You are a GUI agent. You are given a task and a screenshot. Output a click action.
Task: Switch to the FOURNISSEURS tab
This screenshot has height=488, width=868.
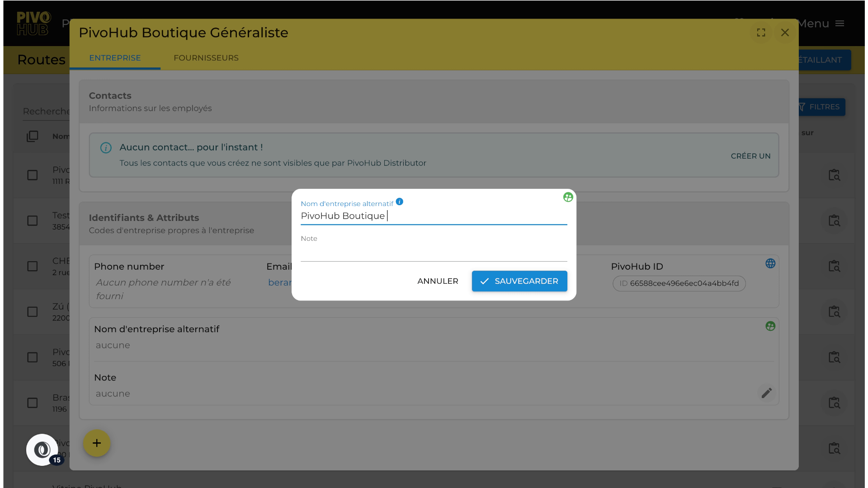pos(206,58)
